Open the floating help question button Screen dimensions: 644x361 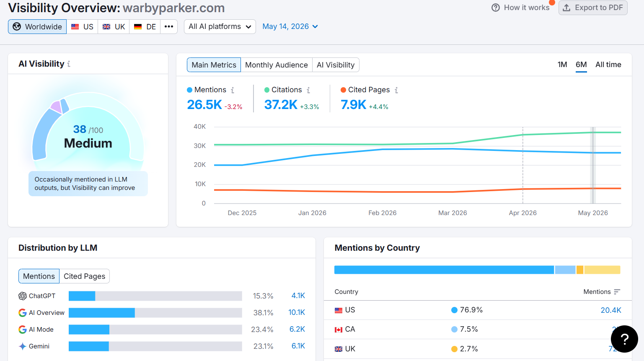point(624,339)
